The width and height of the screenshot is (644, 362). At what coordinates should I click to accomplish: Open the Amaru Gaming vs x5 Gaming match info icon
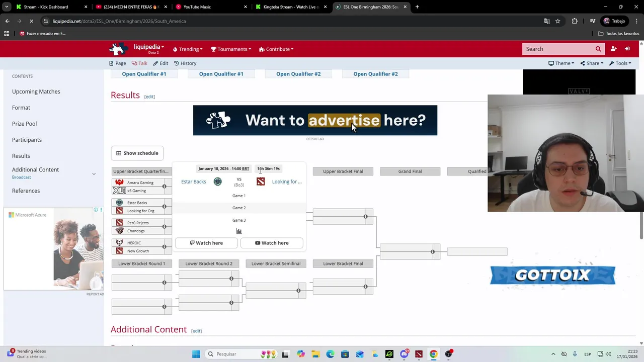[x=164, y=187]
